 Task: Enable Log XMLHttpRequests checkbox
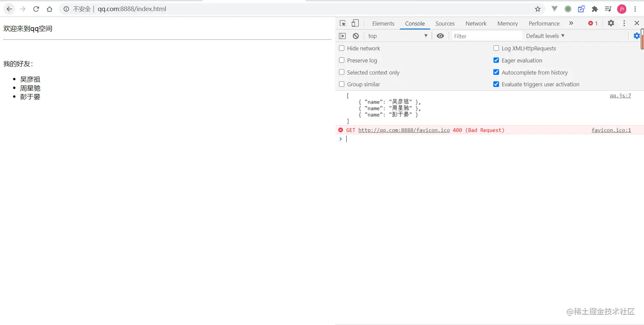tap(496, 48)
